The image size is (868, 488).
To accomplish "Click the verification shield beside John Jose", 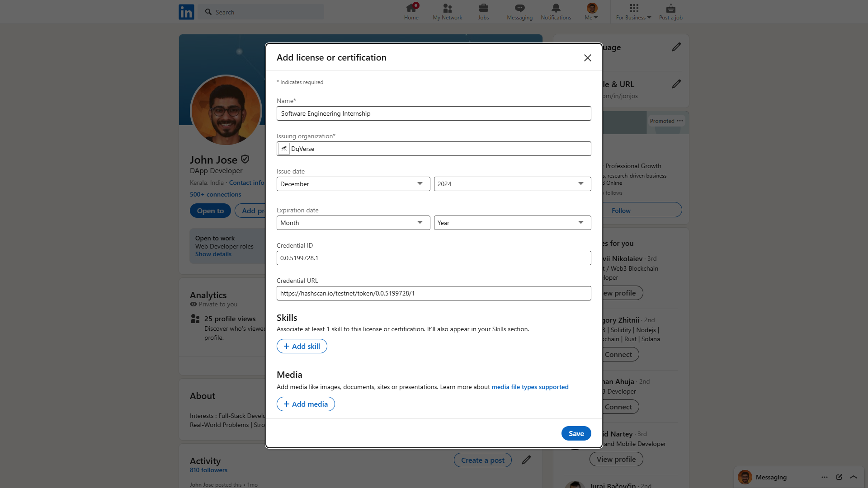I will tap(245, 159).
